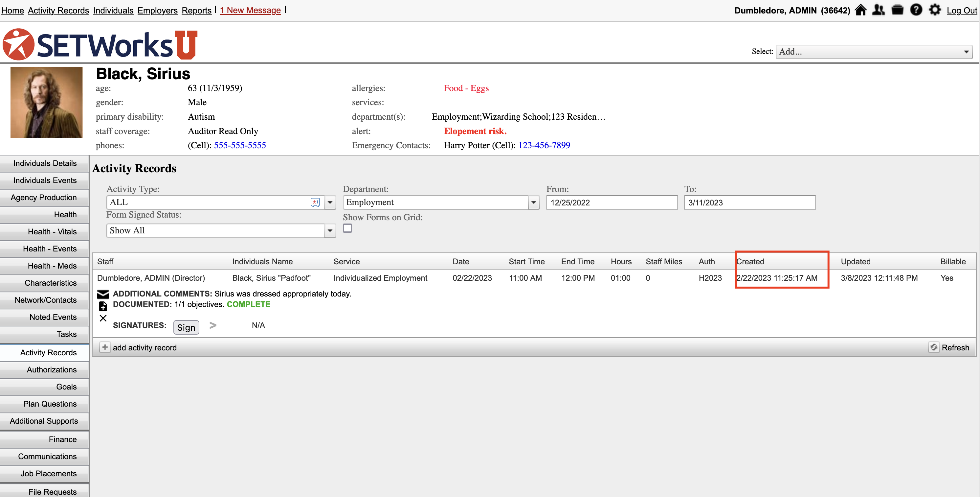Call cell number 555-555-5555
This screenshot has height=497, width=980.
tap(240, 145)
